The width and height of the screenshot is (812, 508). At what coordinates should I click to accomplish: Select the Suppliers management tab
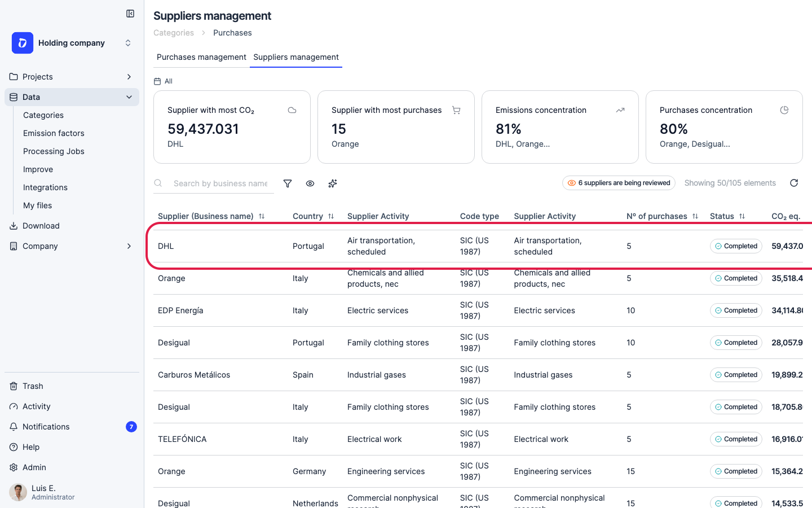296,57
